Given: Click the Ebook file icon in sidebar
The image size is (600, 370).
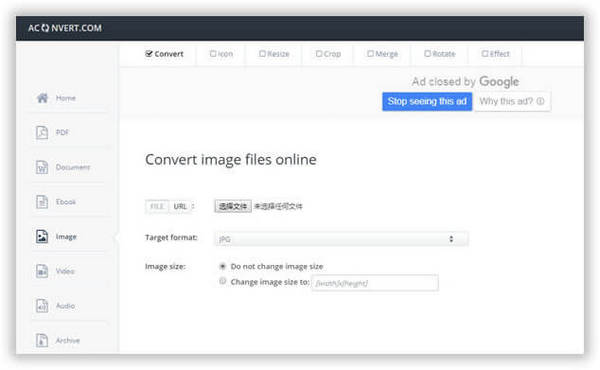Looking at the screenshot, I should [x=42, y=202].
